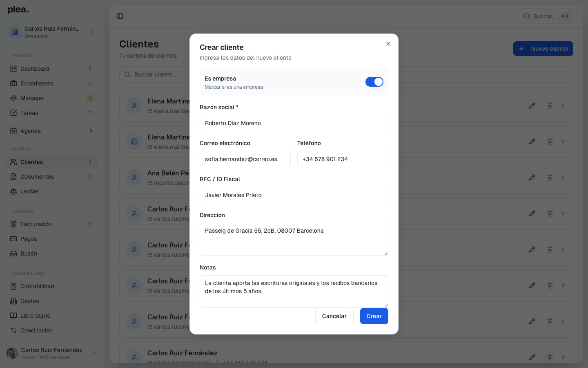Open Buzón in the sidebar

(52, 254)
